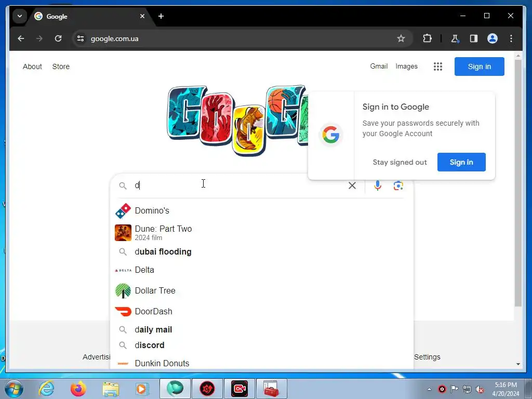Bookmark this page with the star icon
This screenshot has width=532, height=399.
[401, 38]
